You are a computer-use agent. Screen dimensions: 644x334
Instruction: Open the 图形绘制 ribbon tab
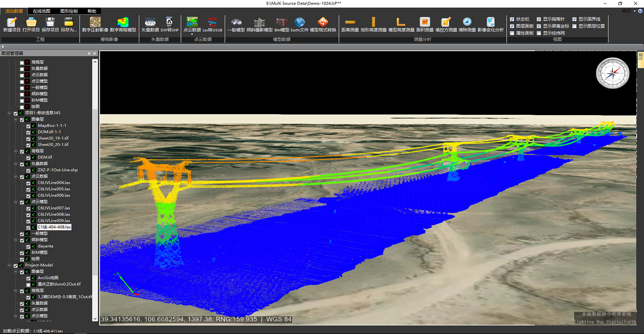click(69, 11)
